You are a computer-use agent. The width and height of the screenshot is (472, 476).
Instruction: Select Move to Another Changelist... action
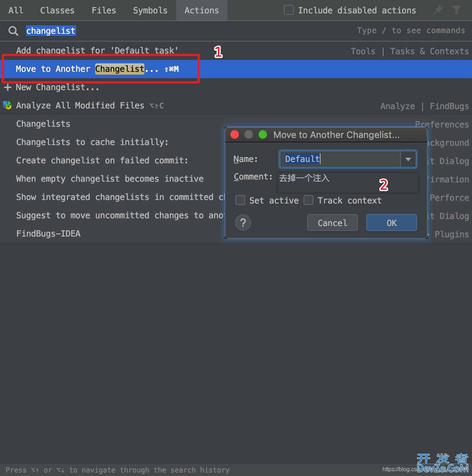click(236, 69)
